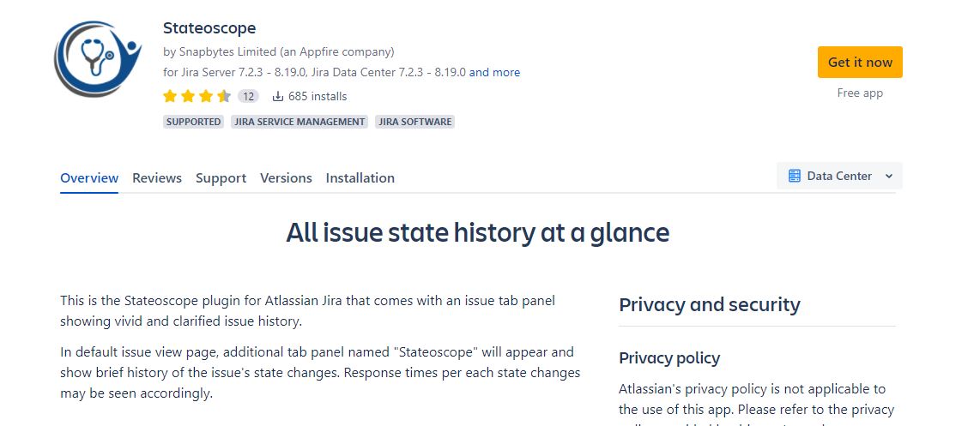This screenshot has height=426, width=980.
Task: View the Versions tab
Action: point(286,178)
